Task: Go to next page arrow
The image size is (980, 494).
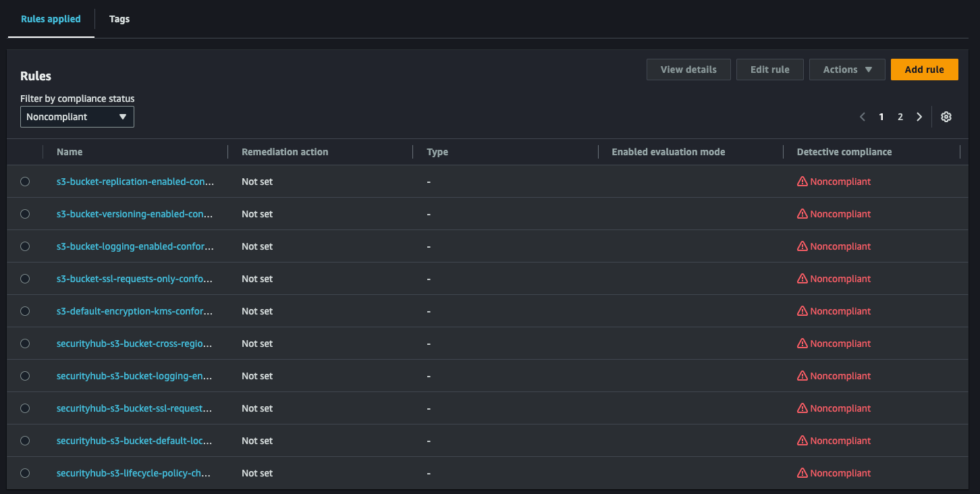Action: 919,117
